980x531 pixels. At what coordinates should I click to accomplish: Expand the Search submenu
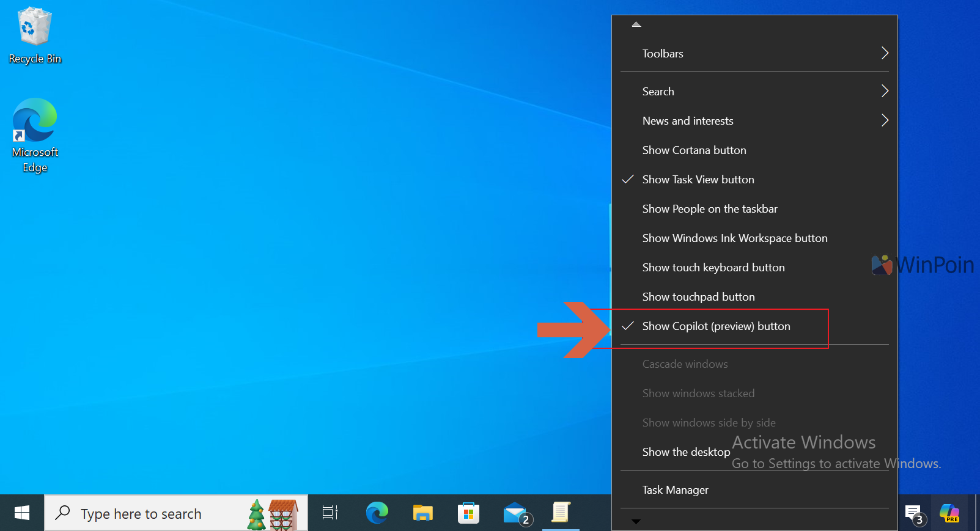pyautogui.click(x=658, y=92)
